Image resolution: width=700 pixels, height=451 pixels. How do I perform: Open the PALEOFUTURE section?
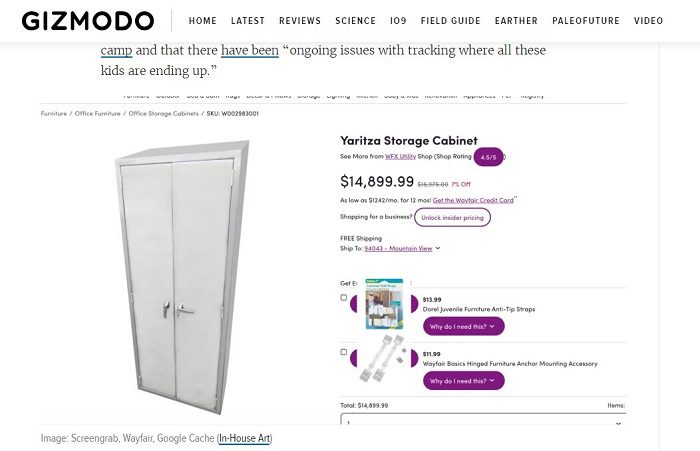[x=585, y=21]
